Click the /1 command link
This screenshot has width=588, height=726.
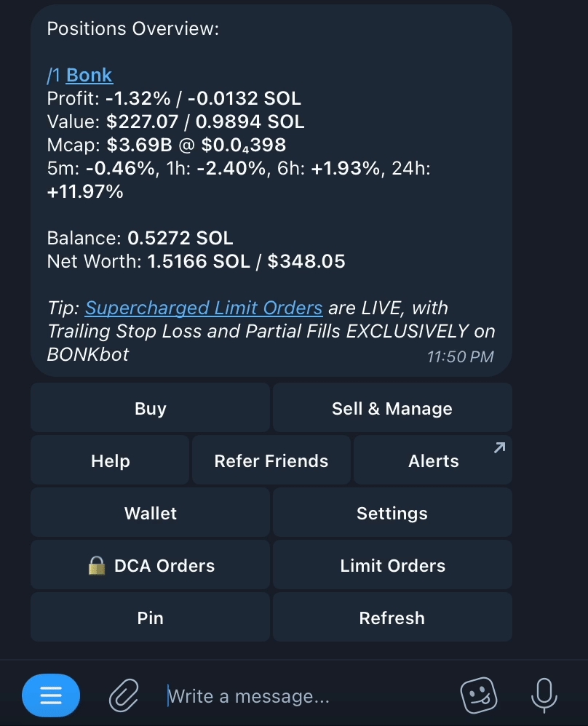click(55, 75)
